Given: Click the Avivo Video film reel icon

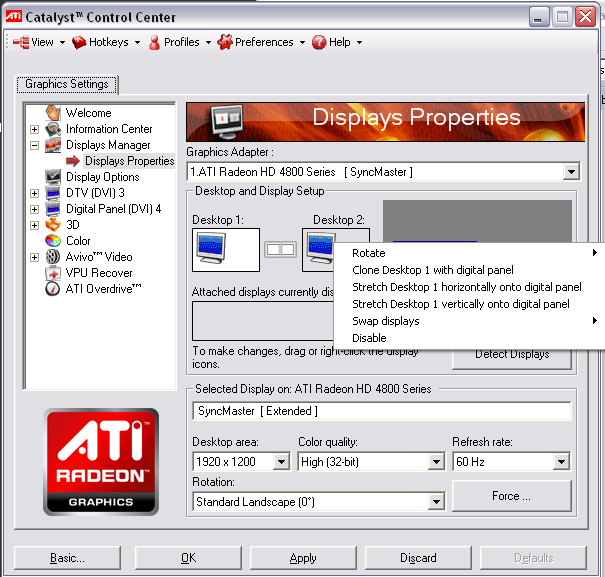Looking at the screenshot, I should coord(53,257).
